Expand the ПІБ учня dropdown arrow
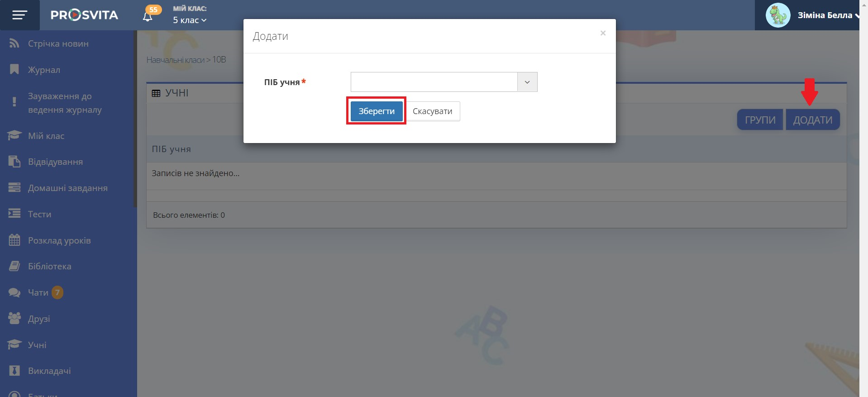 [527, 82]
